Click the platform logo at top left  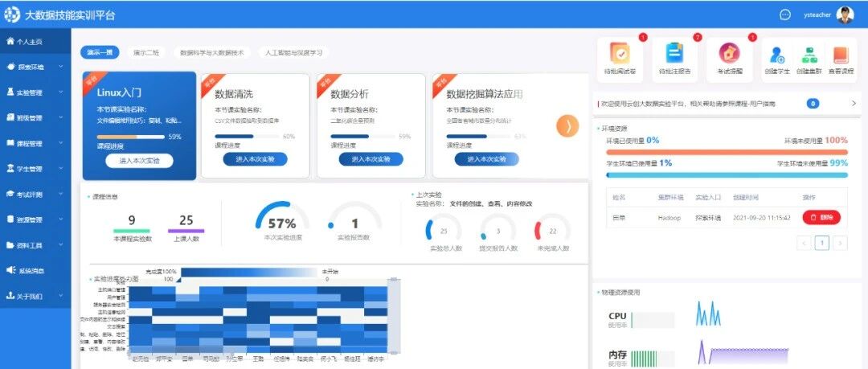pos(11,15)
